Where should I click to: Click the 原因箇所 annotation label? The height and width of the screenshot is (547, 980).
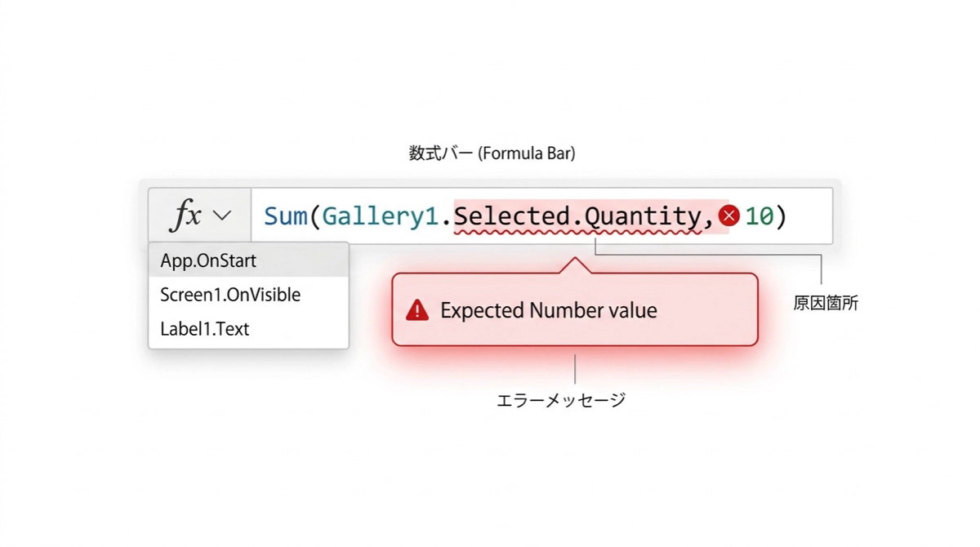(x=826, y=304)
